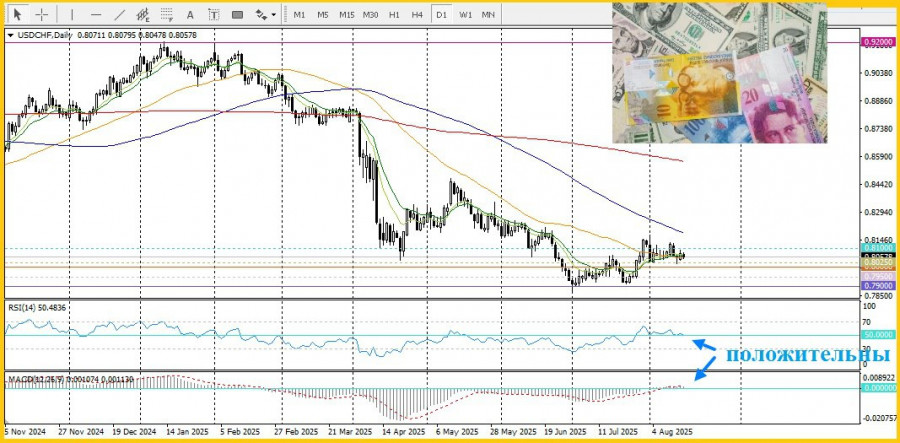This screenshot has height=443, width=900.
Task: Click the MACD 0.000000 level label
Action: click(878, 388)
